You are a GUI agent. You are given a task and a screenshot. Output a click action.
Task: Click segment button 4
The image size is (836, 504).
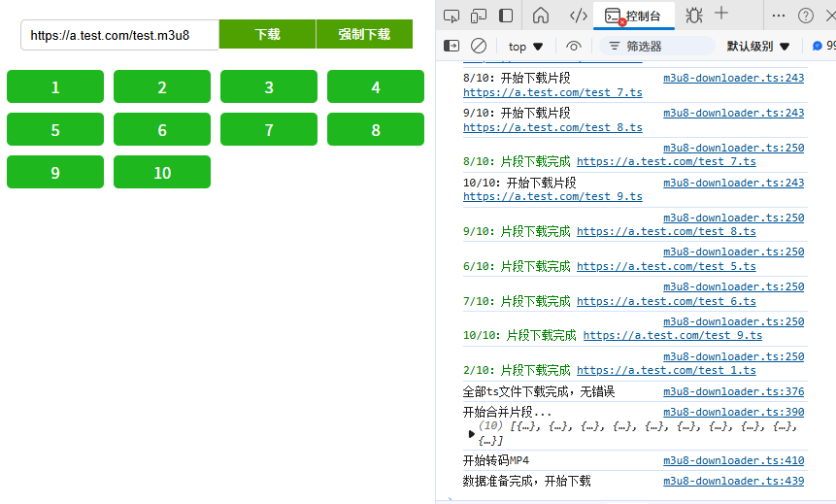click(376, 86)
